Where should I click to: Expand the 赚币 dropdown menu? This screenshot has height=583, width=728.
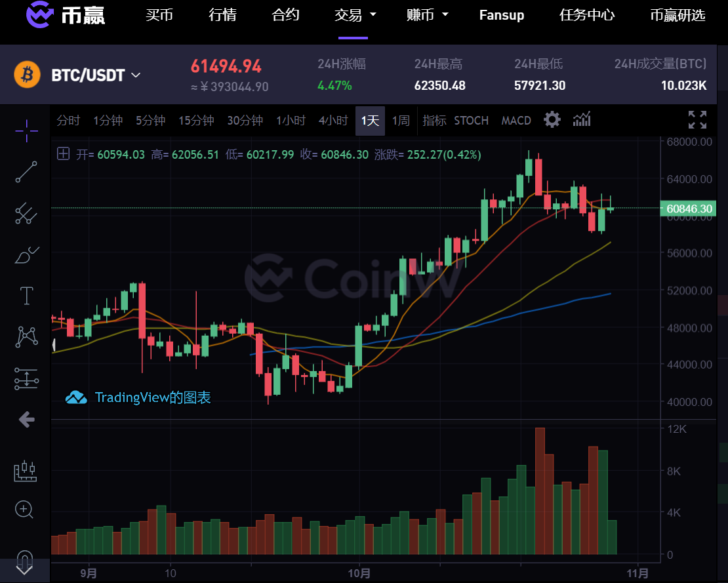427,15
